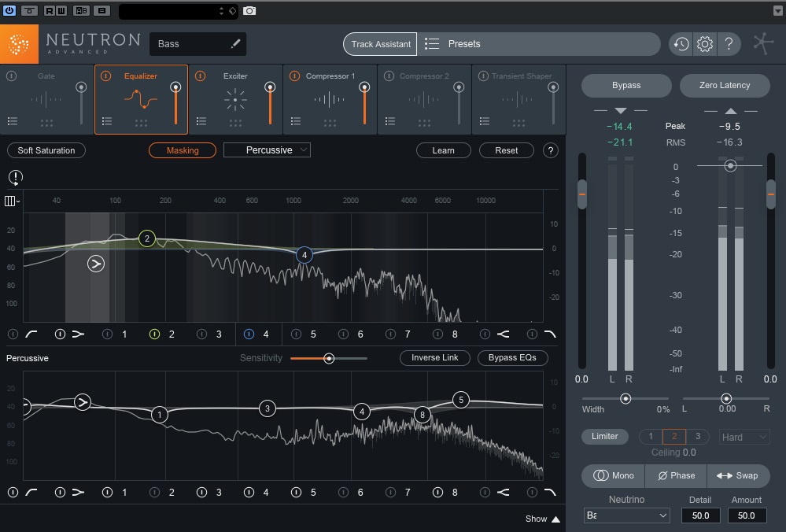Toggle the Compressor 2 module power
Screen dimensions: 786x532
[389, 76]
